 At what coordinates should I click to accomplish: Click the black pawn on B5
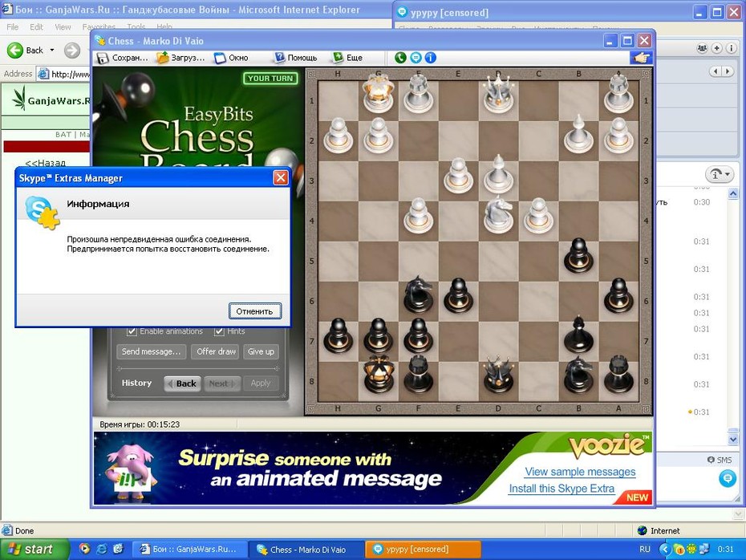[578, 255]
